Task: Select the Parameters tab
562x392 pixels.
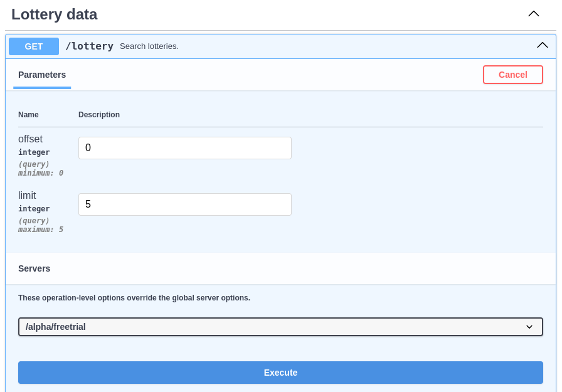Action: (42, 75)
